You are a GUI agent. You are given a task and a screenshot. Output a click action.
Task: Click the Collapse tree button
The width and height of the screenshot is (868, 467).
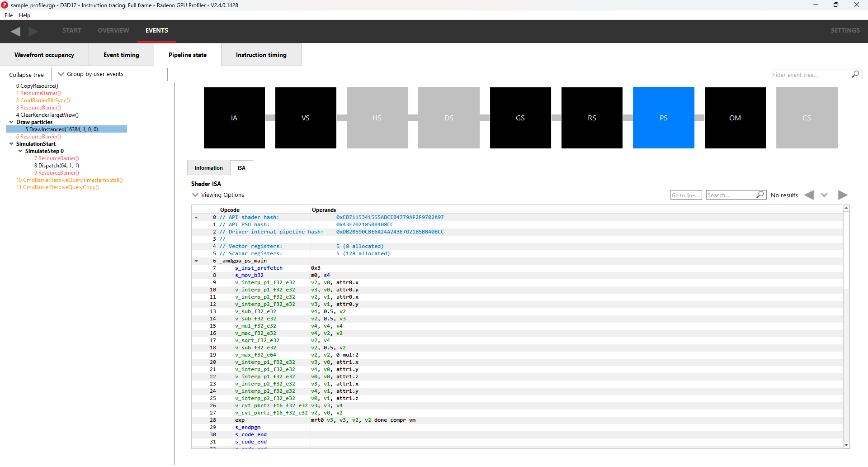(x=26, y=75)
